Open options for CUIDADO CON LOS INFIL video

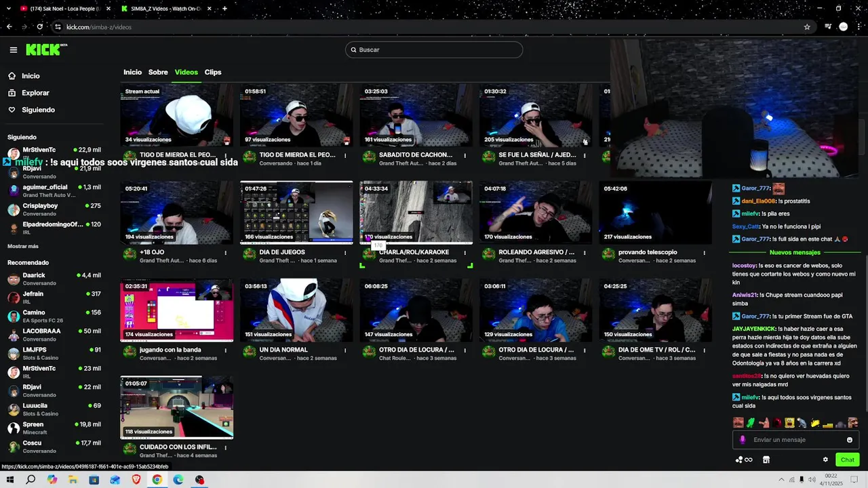[x=225, y=447]
